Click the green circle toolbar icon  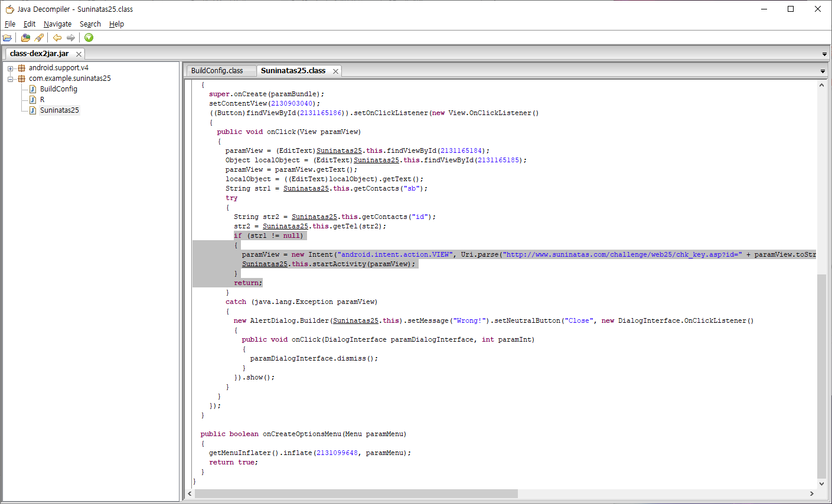point(89,38)
